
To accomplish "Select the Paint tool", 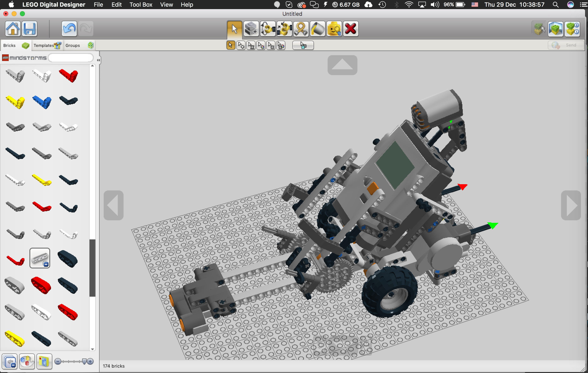I will click(317, 29).
